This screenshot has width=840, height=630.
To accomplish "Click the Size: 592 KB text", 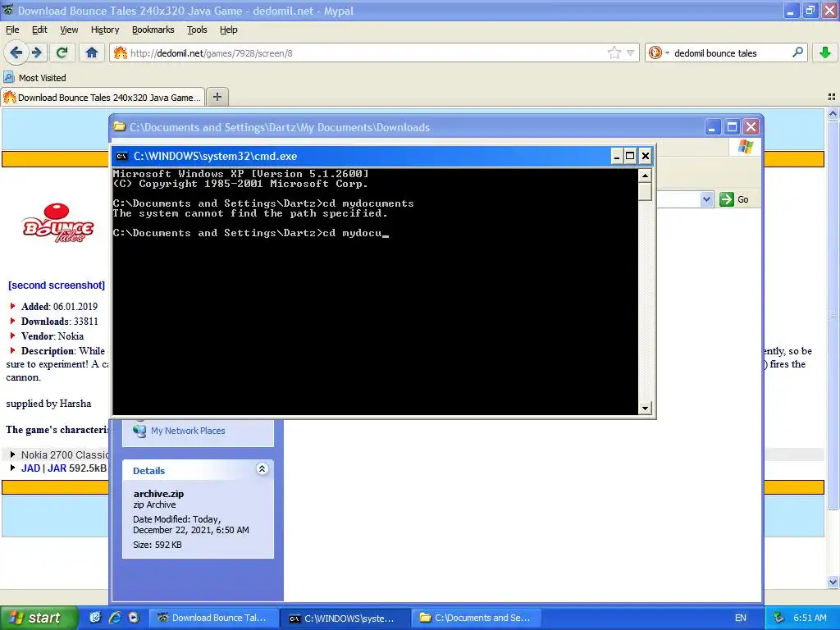I will tap(157, 545).
